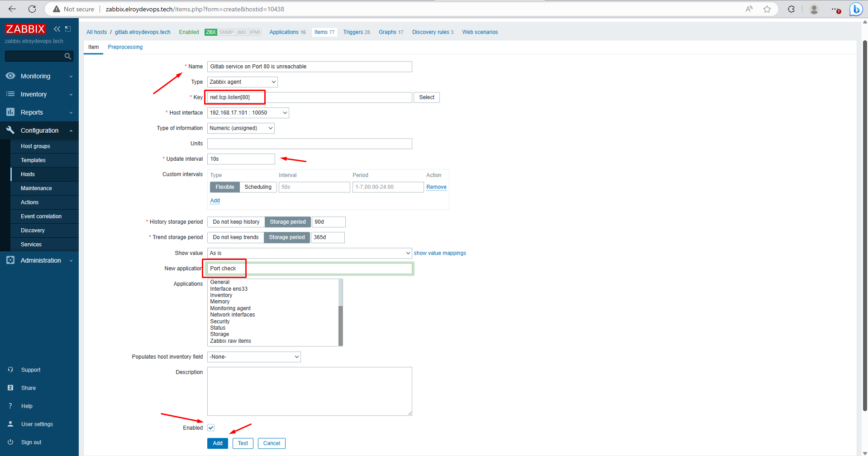Click the Test button

tap(243, 443)
